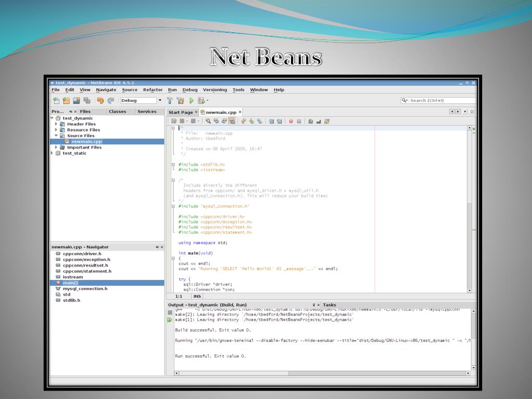Click the grey Redo arrow icon

pyautogui.click(x=111, y=100)
